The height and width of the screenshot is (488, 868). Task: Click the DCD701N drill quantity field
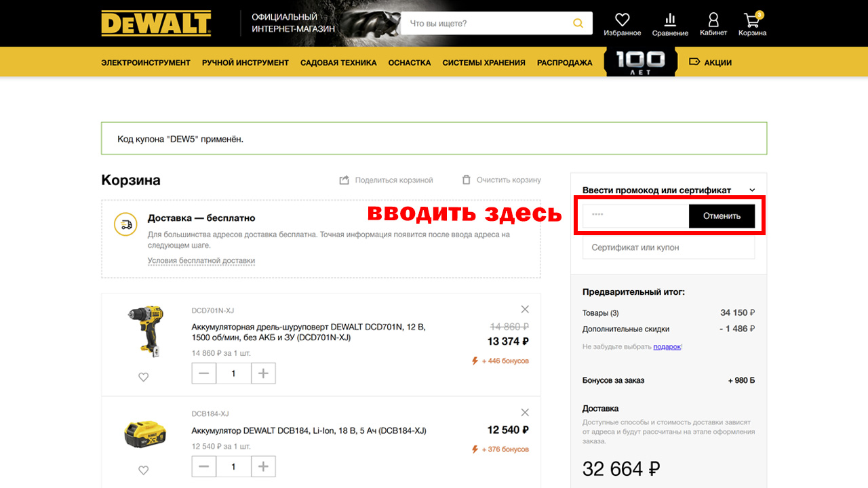pyautogui.click(x=234, y=373)
